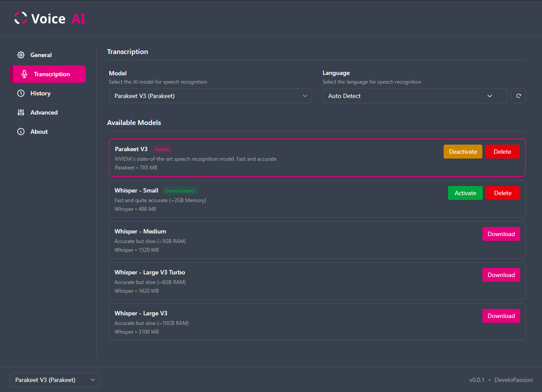The width and height of the screenshot is (542, 392).
Task: Delete the Parakeet V3 model
Action: click(502, 152)
